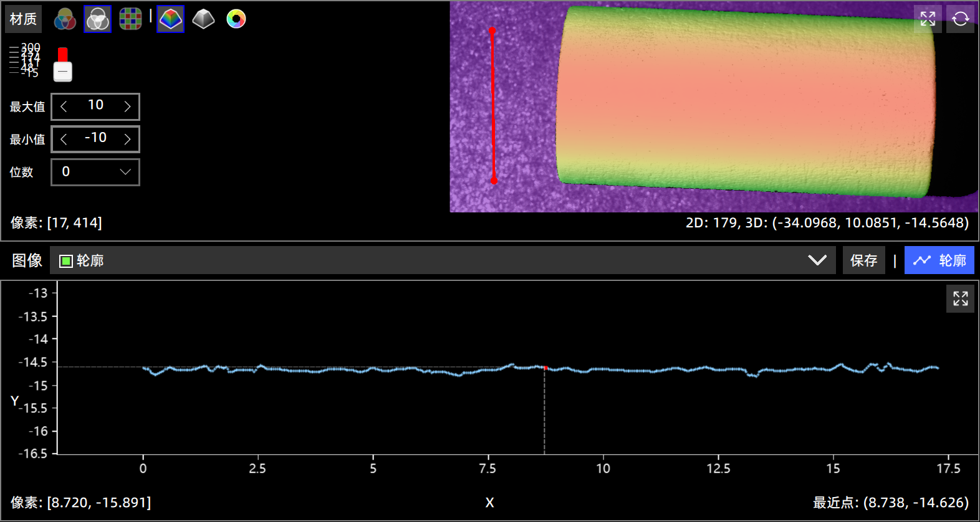Select the RGB color circles material icon

[x=65, y=19]
